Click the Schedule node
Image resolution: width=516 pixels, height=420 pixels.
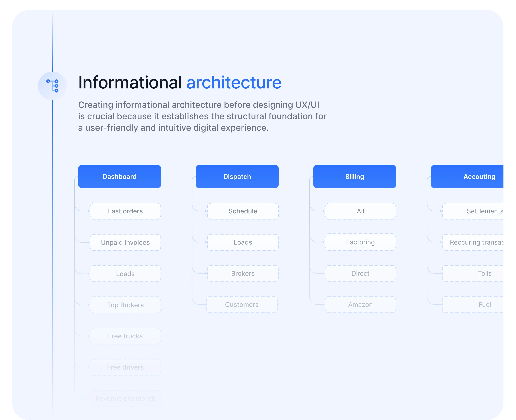[243, 211]
